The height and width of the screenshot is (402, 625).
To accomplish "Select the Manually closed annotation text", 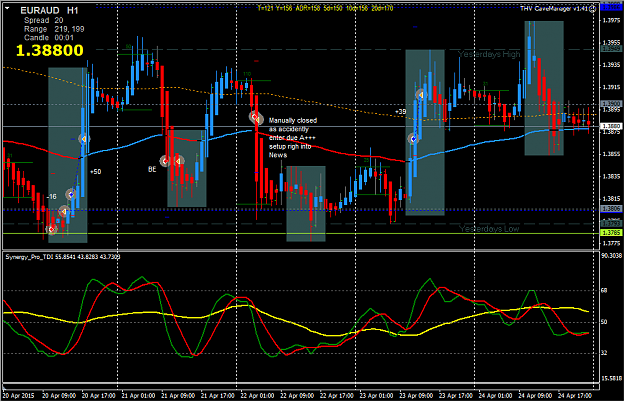I will click(293, 137).
